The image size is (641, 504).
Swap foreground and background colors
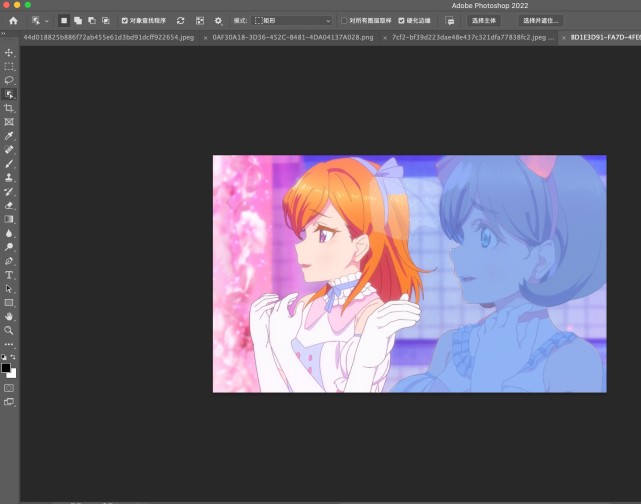coord(13,357)
